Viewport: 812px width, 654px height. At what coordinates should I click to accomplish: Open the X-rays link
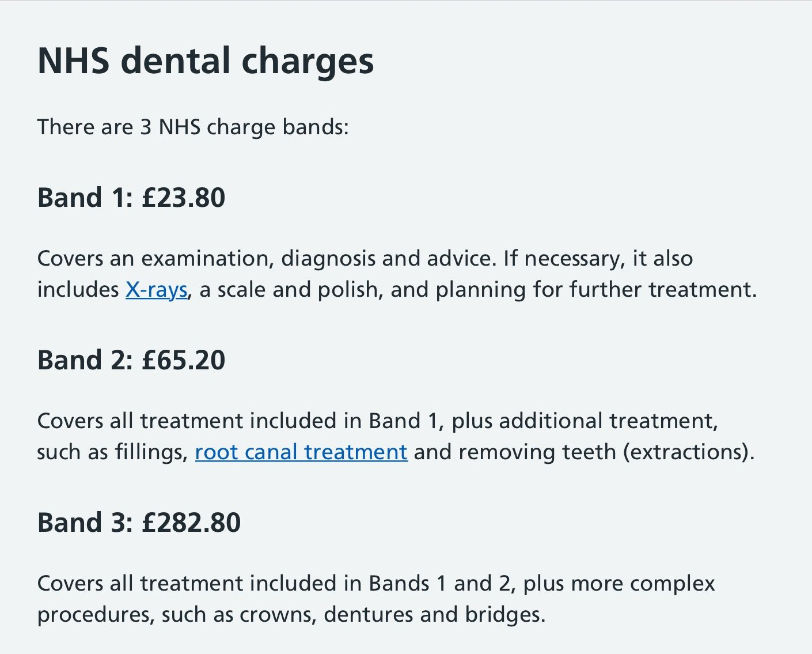[x=157, y=289]
